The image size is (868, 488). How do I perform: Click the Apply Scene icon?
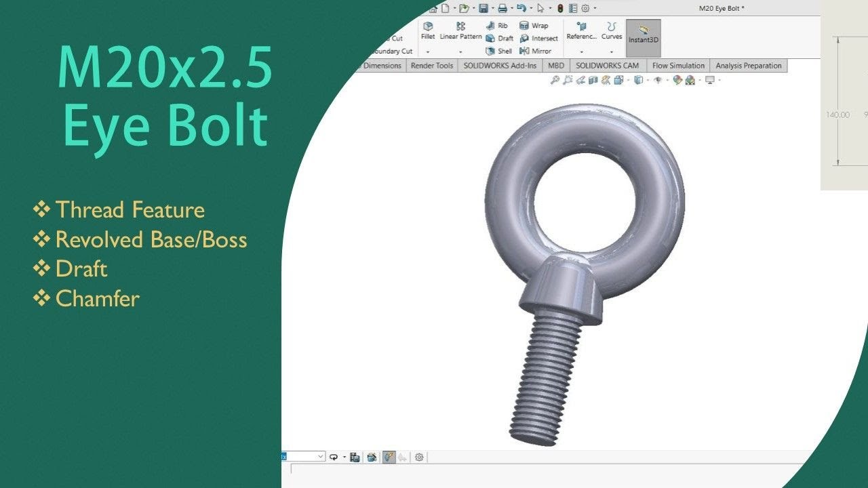pyautogui.click(x=690, y=80)
